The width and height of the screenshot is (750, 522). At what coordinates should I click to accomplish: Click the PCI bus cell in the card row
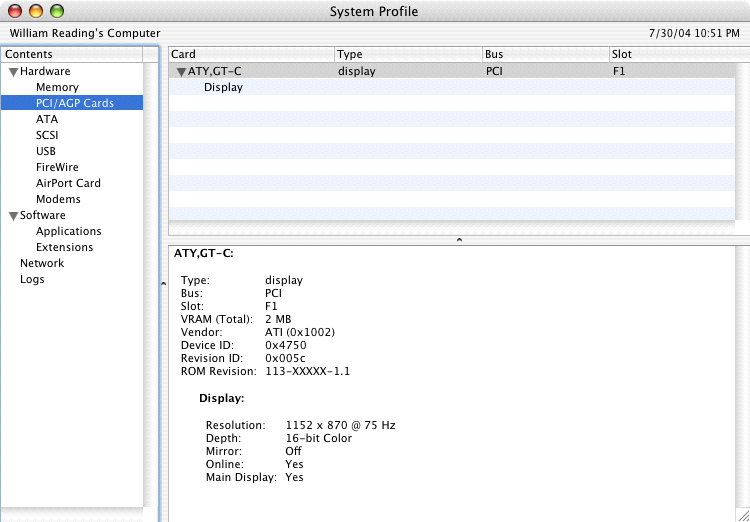tap(494, 71)
